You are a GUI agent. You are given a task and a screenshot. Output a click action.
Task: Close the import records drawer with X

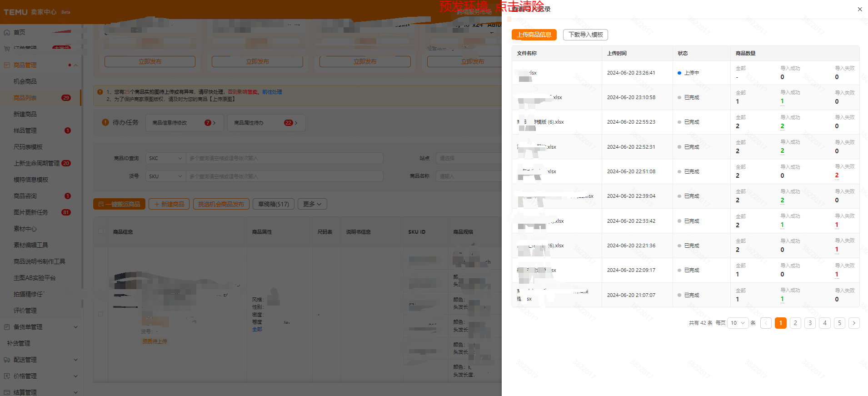[859, 9]
